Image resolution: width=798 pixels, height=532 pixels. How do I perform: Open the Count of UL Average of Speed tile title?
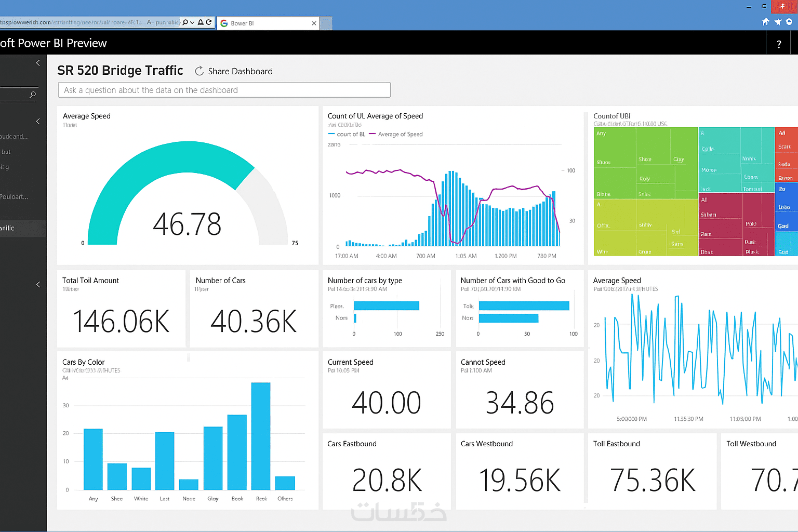pos(375,116)
